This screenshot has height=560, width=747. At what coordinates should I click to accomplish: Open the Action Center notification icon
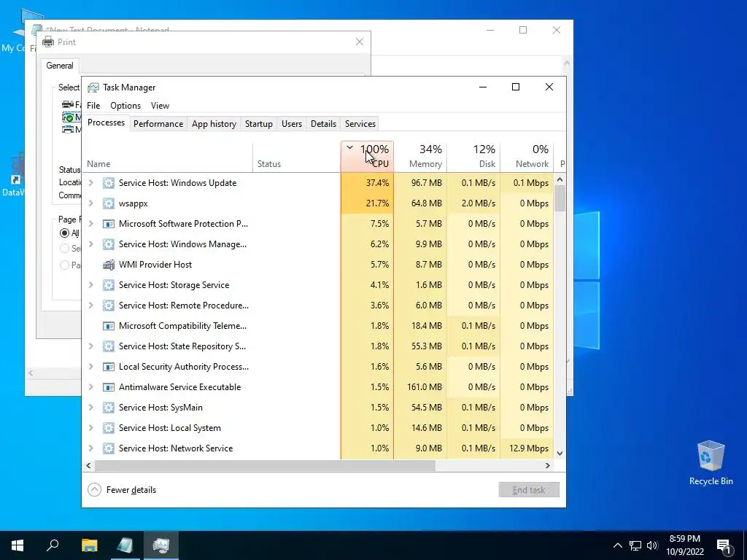click(x=724, y=545)
